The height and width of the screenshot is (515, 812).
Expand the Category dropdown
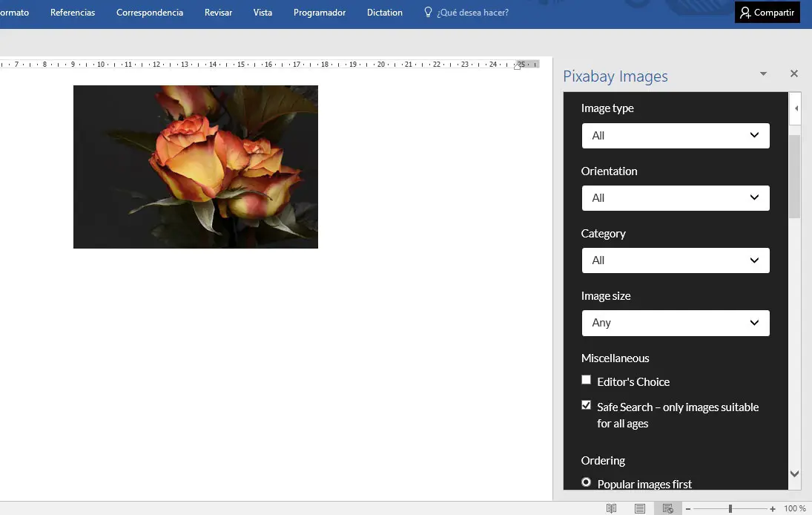[676, 260]
